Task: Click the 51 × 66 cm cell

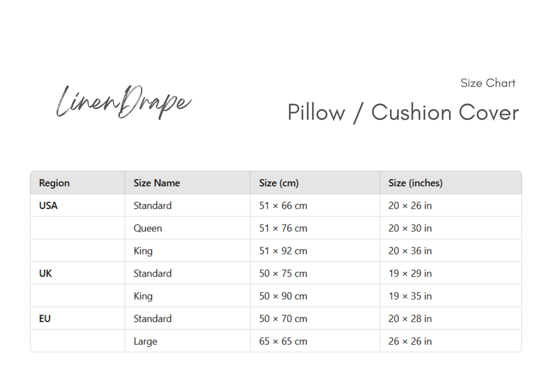Action: click(315, 205)
